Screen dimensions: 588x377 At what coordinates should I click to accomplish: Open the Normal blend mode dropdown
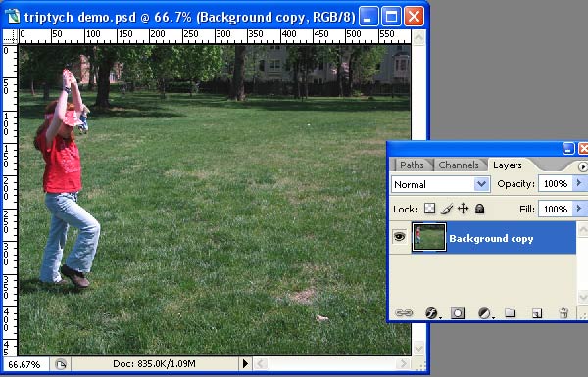point(440,184)
